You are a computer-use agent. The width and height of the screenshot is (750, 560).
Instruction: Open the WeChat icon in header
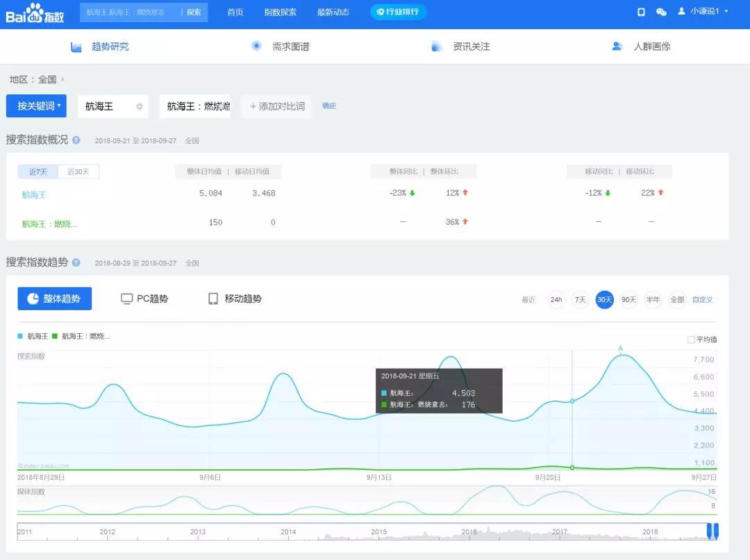661,12
